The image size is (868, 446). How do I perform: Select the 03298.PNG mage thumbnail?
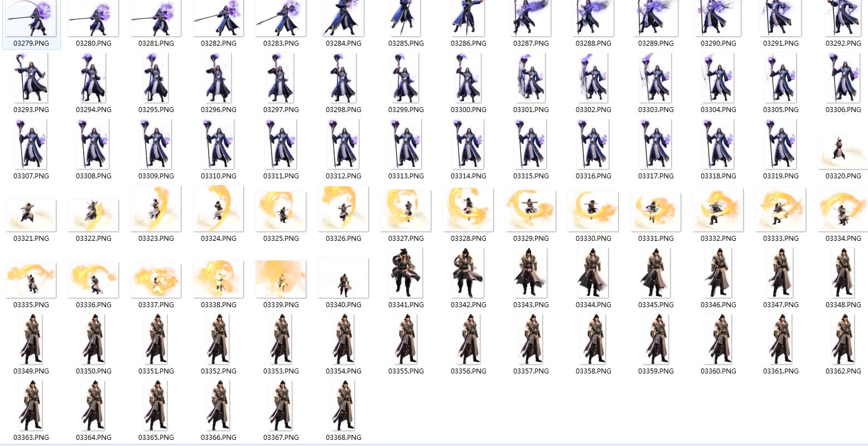point(344,78)
